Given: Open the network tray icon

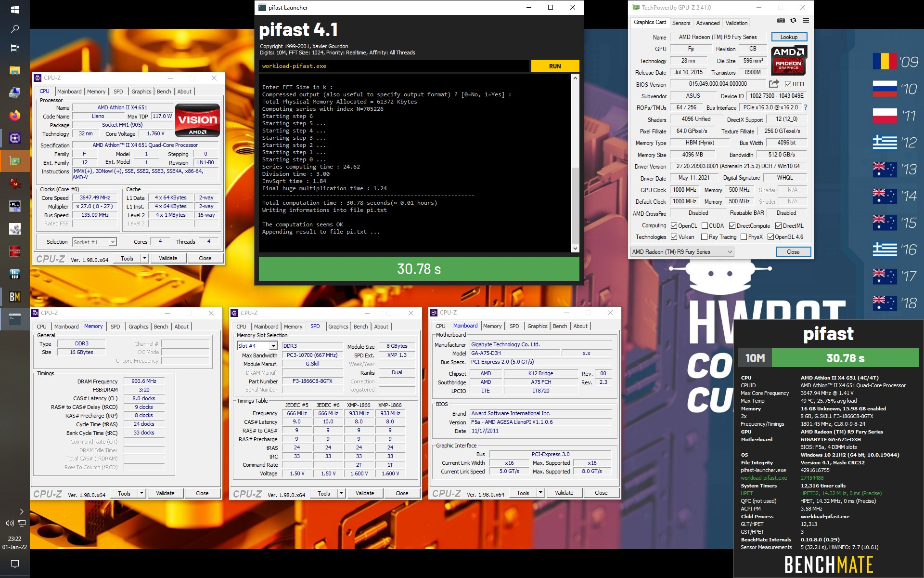Looking at the screenshot, I should tap(22, 523).
